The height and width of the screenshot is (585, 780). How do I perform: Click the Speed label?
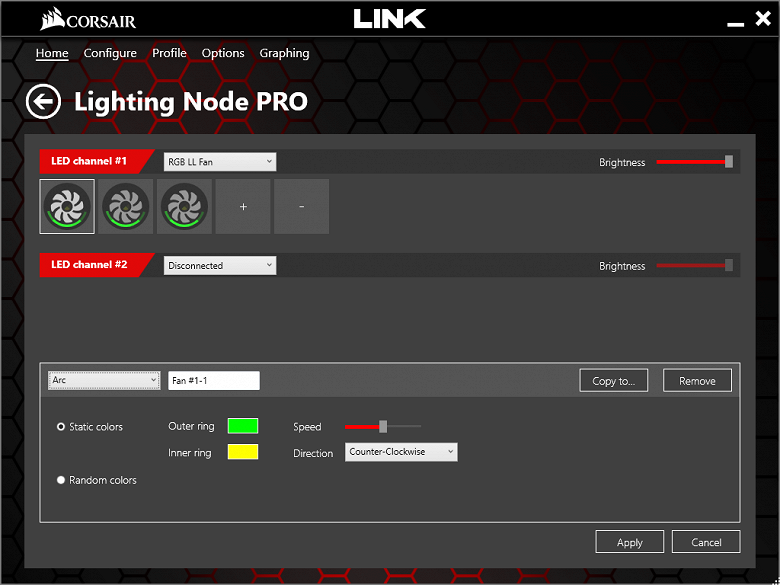tap(307, 427)
